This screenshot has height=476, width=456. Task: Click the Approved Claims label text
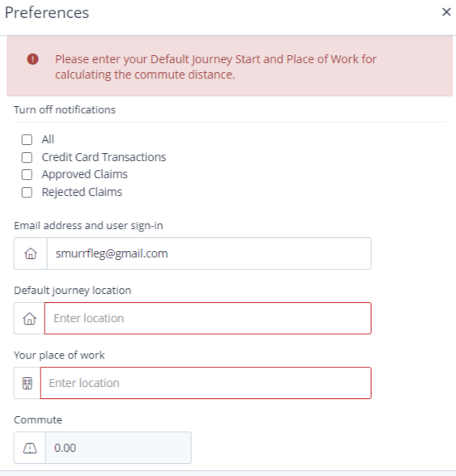pyautogui.click(x=85, y=175)
